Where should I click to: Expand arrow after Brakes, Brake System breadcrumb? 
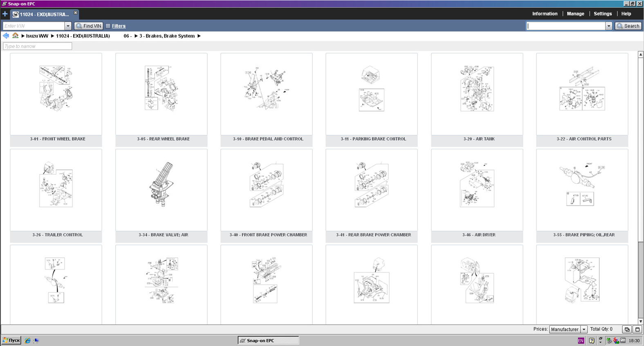coord(199,36)
